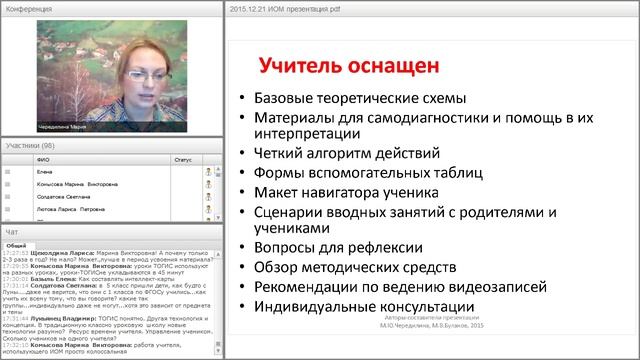
Task: Click the slide authors footer text
Action: coord(432,322)
